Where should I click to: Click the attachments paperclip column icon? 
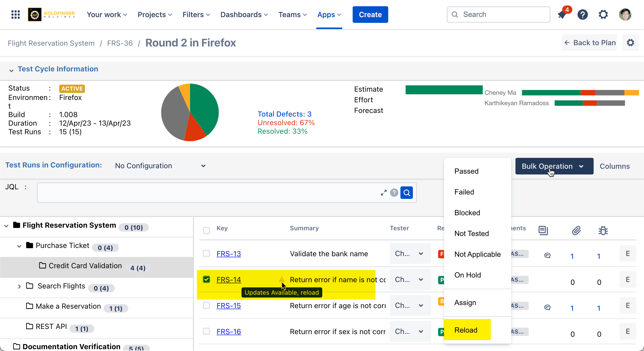tap(576, 230)
